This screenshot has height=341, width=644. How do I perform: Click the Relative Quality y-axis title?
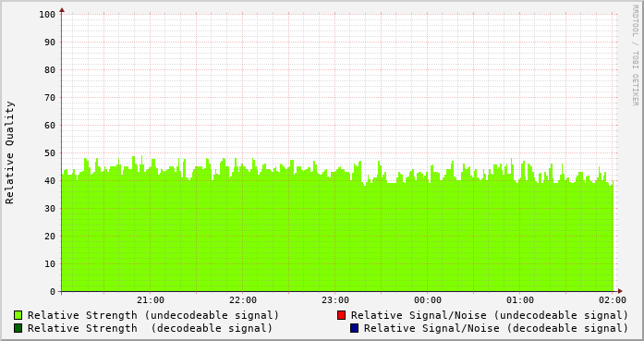pos(10,152)
